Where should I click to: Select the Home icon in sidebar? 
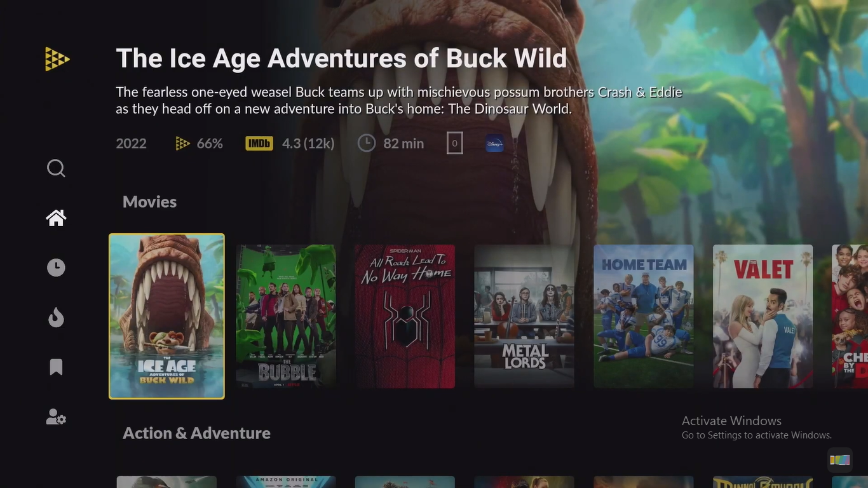tap(56, 218)
